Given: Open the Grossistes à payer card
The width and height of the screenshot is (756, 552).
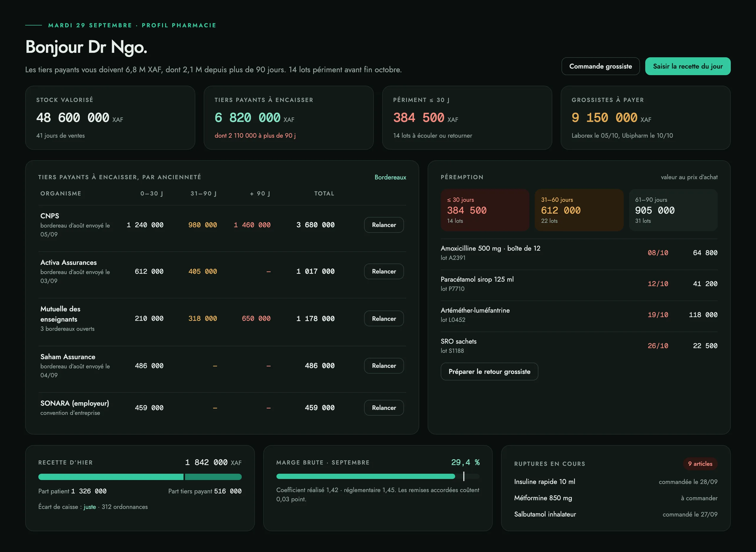Looking at the screenshot, I should (x=646, y=118).
